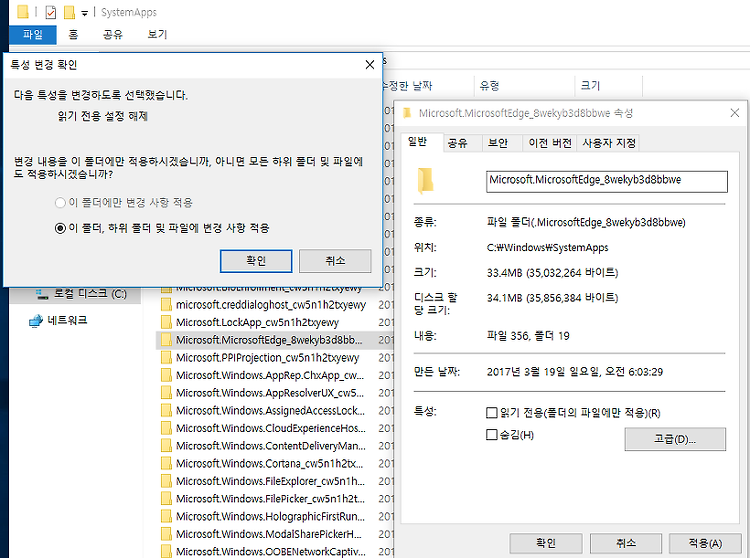Image resolution: width=750 pixels, height=558 pixels.
Task: Click folder icon beside Microsoft.MicrosoftEdge row
Action: coord(166,340)
